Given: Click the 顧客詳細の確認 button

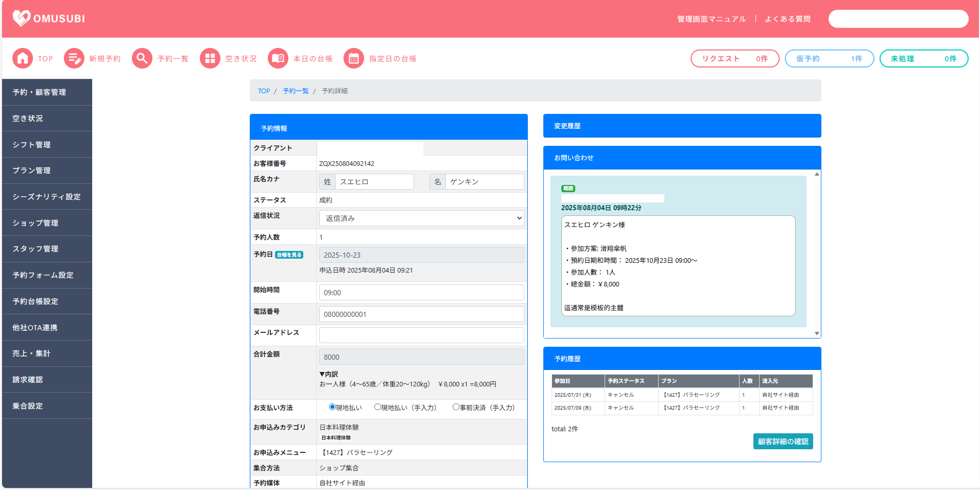Looking at the screenshot, I should (783, 442).
